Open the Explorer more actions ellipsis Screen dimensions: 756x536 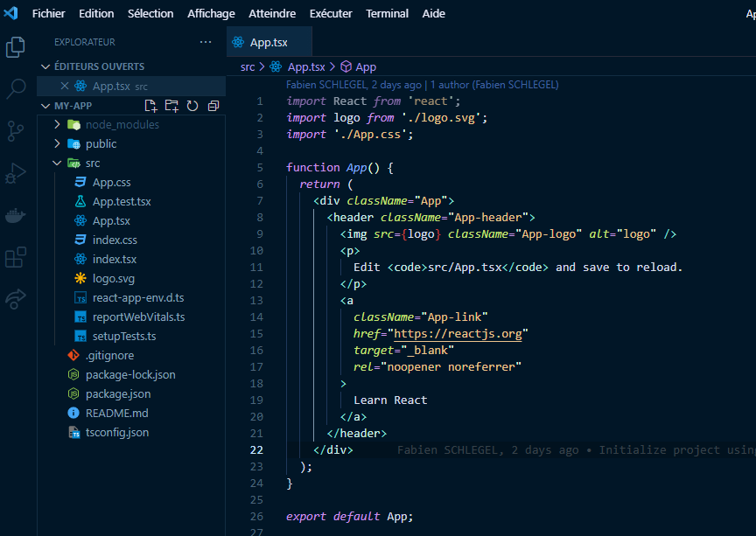206,42
